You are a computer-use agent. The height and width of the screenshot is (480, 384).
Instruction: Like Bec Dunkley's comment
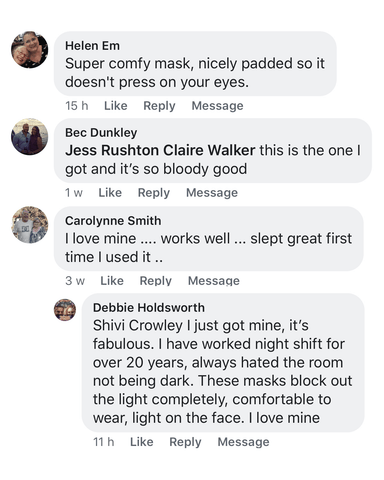(x=110, y=193)
